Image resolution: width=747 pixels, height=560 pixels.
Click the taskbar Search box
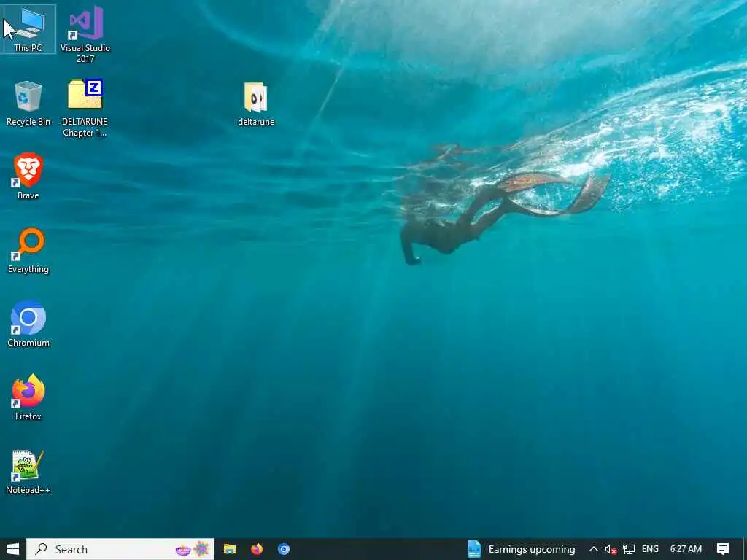tap(120, 549)
